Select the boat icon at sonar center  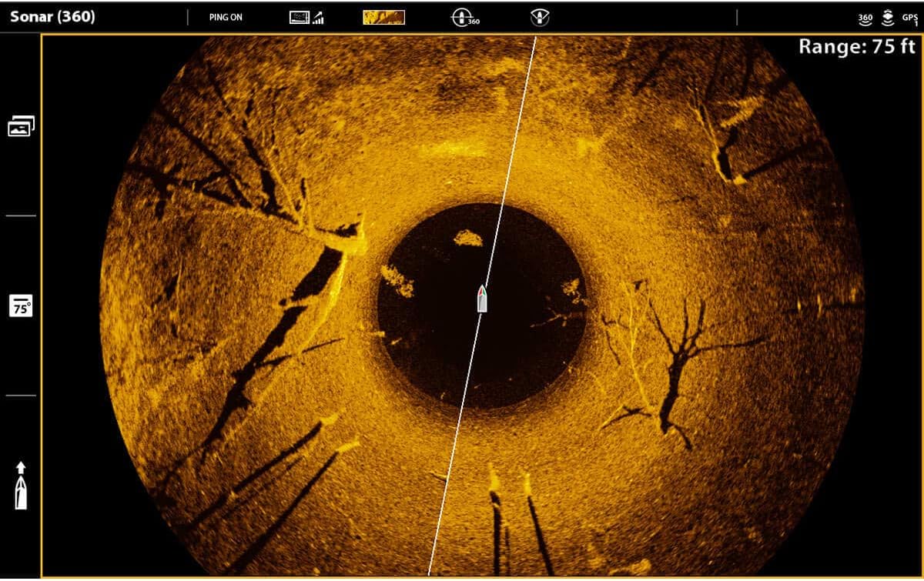point(482,299)
